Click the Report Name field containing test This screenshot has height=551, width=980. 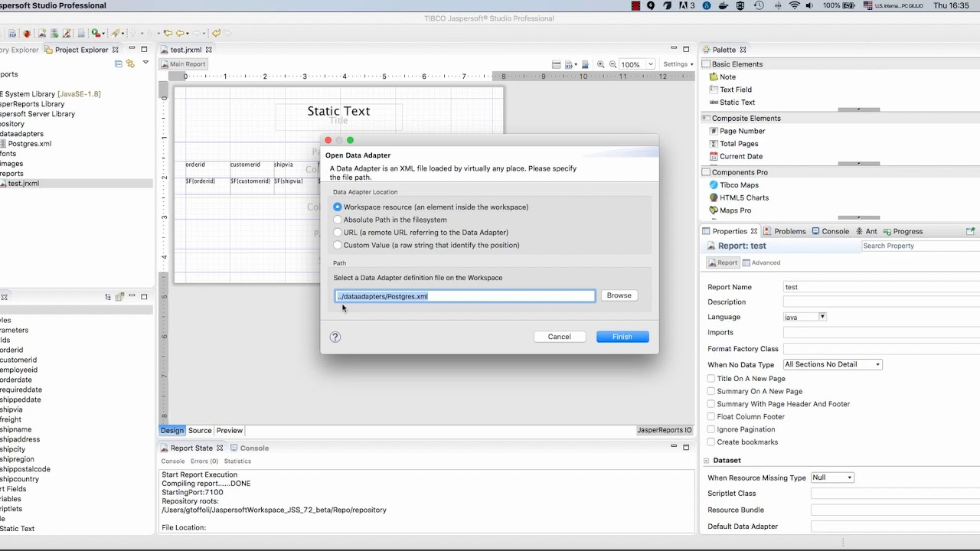[881, 287]
